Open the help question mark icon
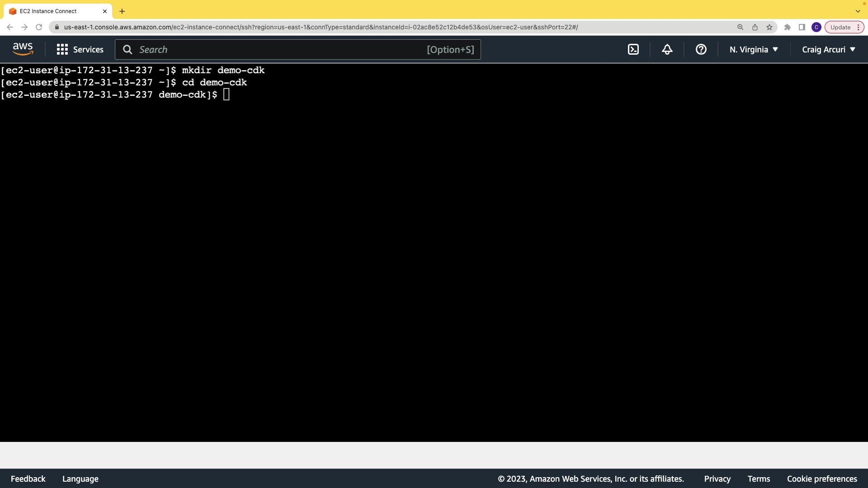 click(x=701, y=50)
